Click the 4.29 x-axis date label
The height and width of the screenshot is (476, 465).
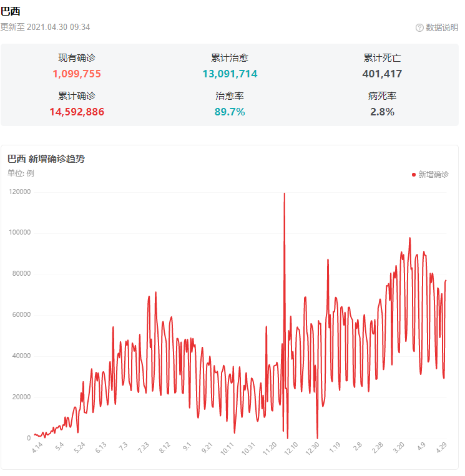tap(441, 448)
